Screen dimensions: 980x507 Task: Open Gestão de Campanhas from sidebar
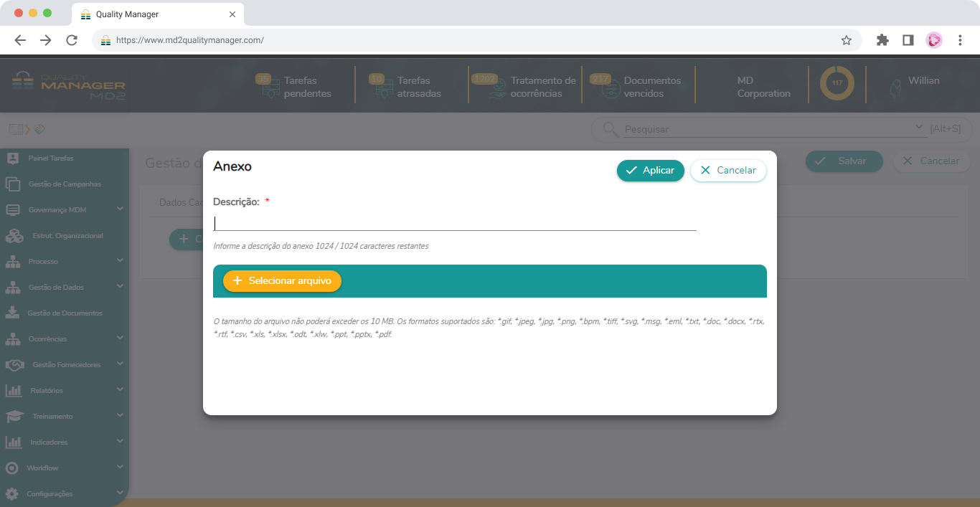coord(64,184)
